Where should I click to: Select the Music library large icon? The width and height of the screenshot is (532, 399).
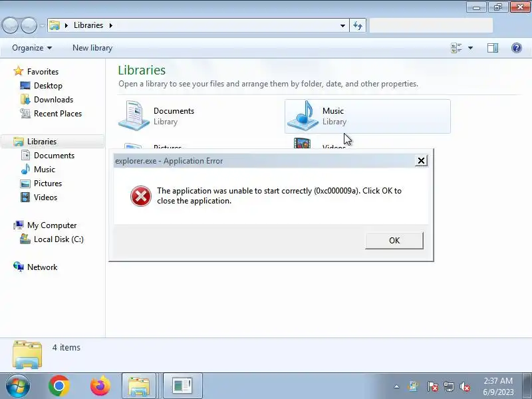click(x=303, y=115)
